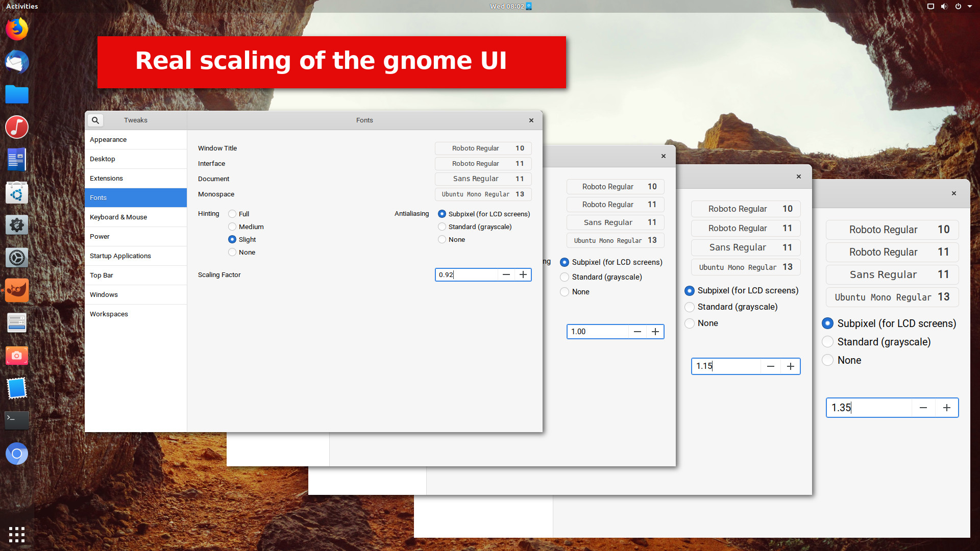Click Activities in the top bar

pyautogui.click(x=22, y=6)
